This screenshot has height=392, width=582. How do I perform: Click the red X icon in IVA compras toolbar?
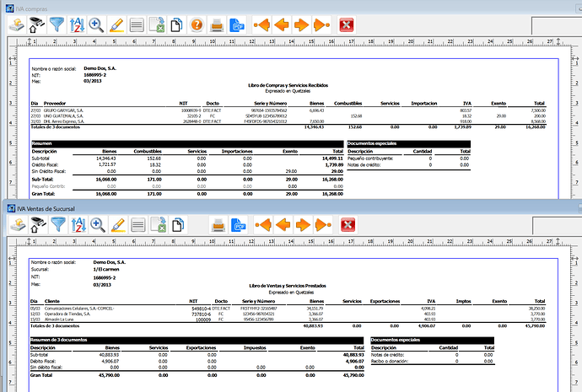pos(347,25)
